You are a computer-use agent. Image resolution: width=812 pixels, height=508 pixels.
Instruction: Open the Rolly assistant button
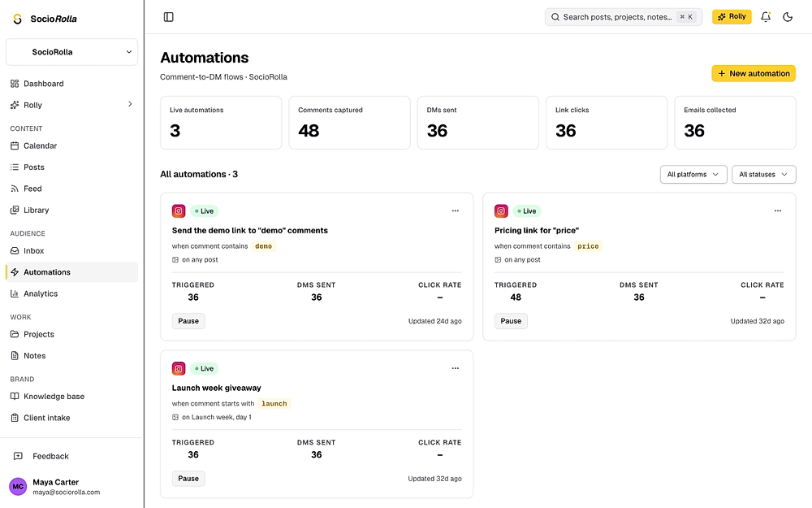pos(732,16)
